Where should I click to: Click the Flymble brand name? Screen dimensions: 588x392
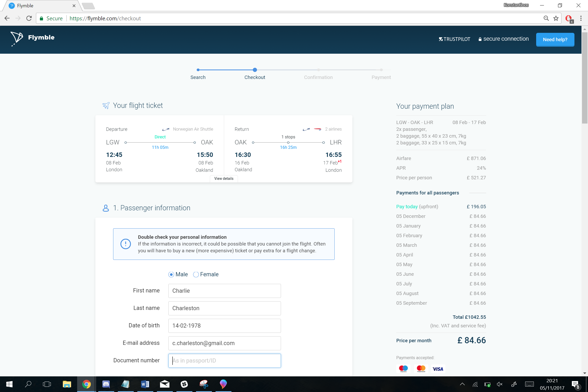point(41,38)
